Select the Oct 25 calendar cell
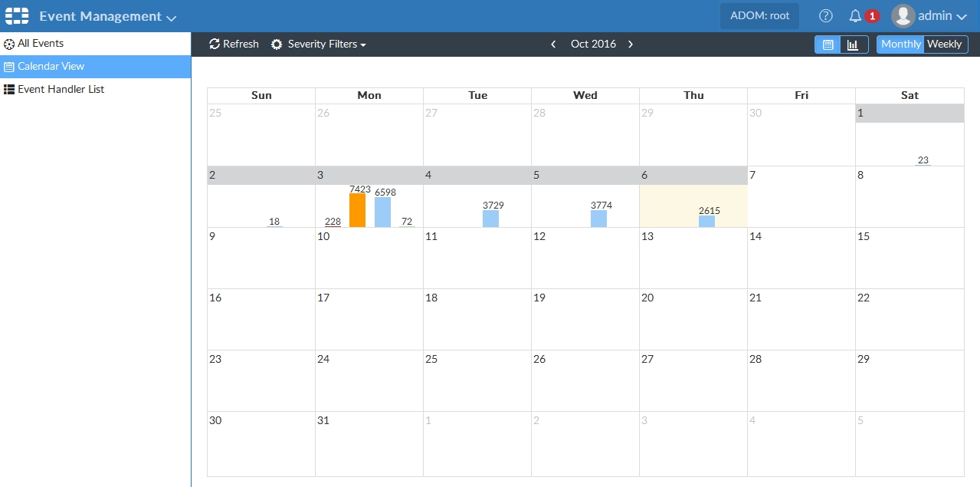 click(477, 380)
